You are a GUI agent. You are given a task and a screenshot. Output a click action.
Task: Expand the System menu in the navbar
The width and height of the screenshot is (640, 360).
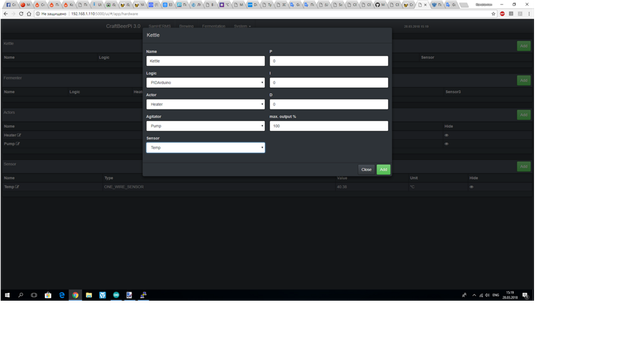[242, 26]
